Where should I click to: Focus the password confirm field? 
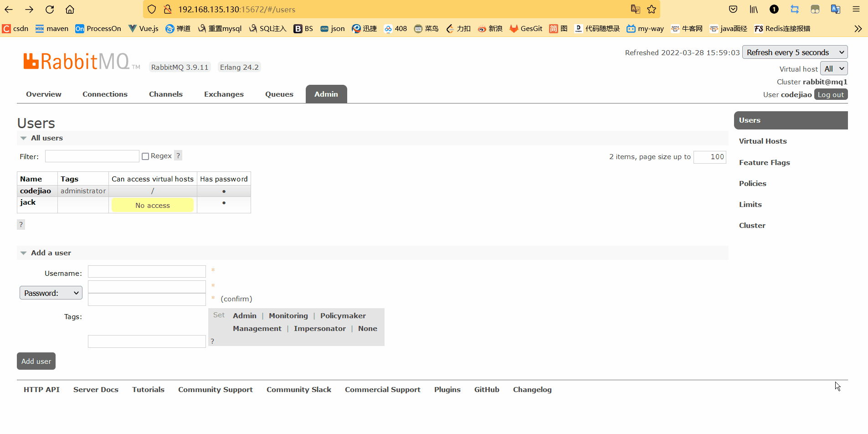click(147, 300)
